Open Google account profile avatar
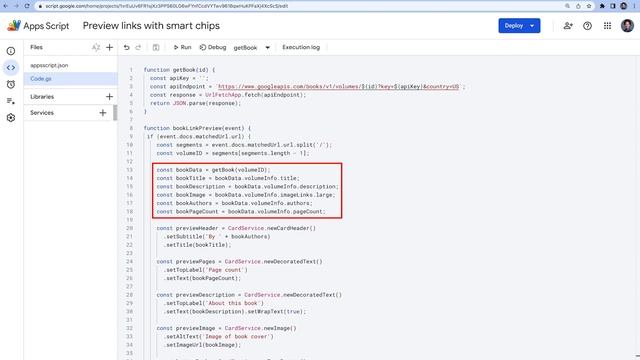This screenshot has height=360, width=640. (x=627, y=26)
